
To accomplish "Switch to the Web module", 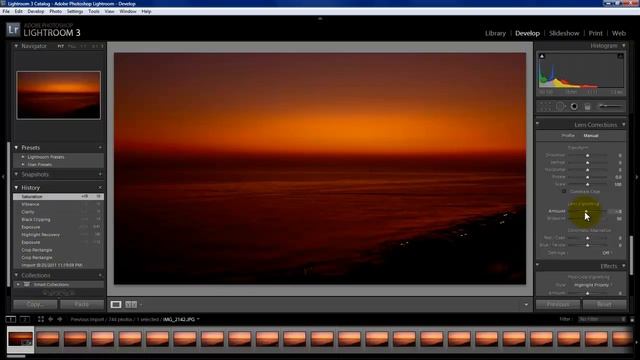I will 619,33.
